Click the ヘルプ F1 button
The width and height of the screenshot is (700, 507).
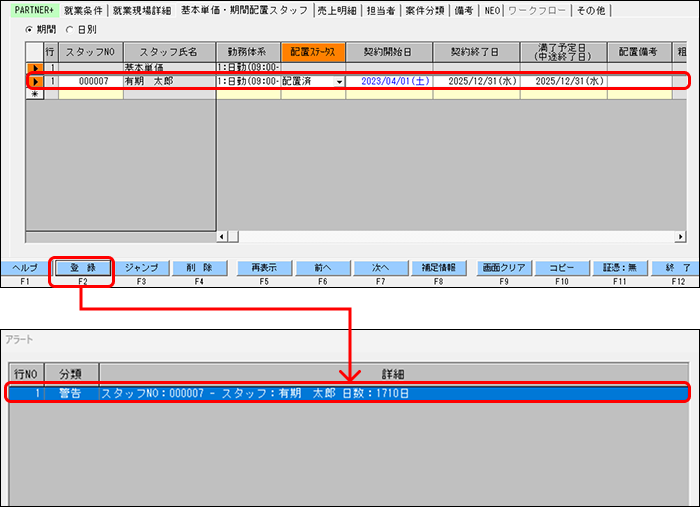[25, 268]
